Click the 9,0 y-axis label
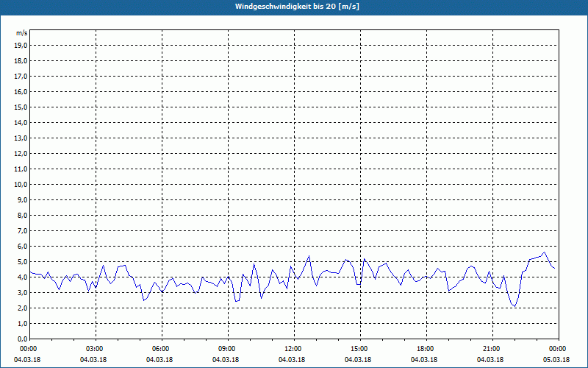 tap(23, 199)
